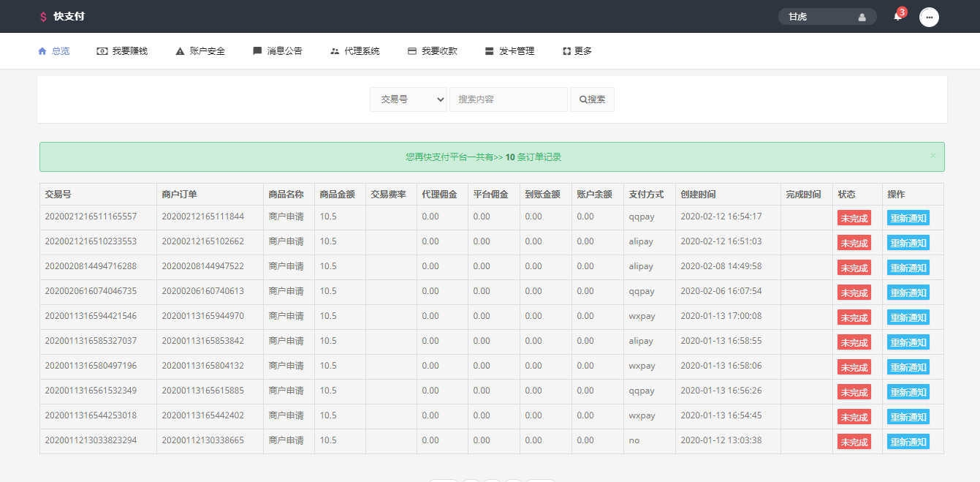
Task: Open the 消息公告 menu item
Action: pyautogui.click(x=278, y=51)
